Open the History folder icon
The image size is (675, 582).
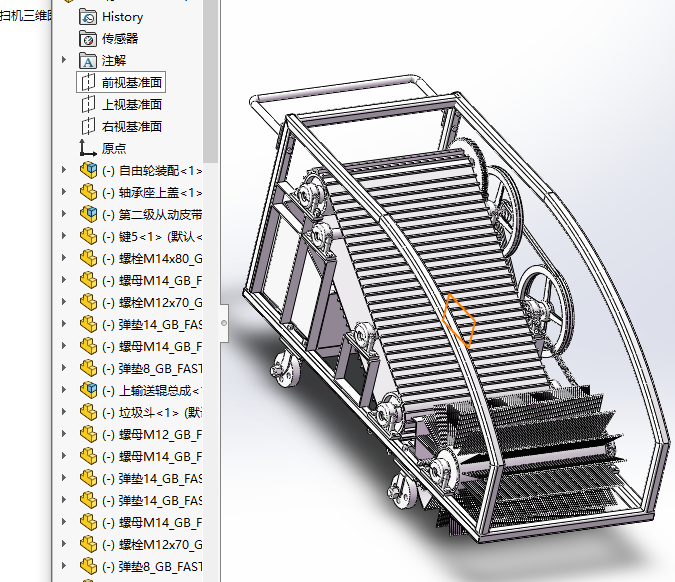tap(88, 17)
